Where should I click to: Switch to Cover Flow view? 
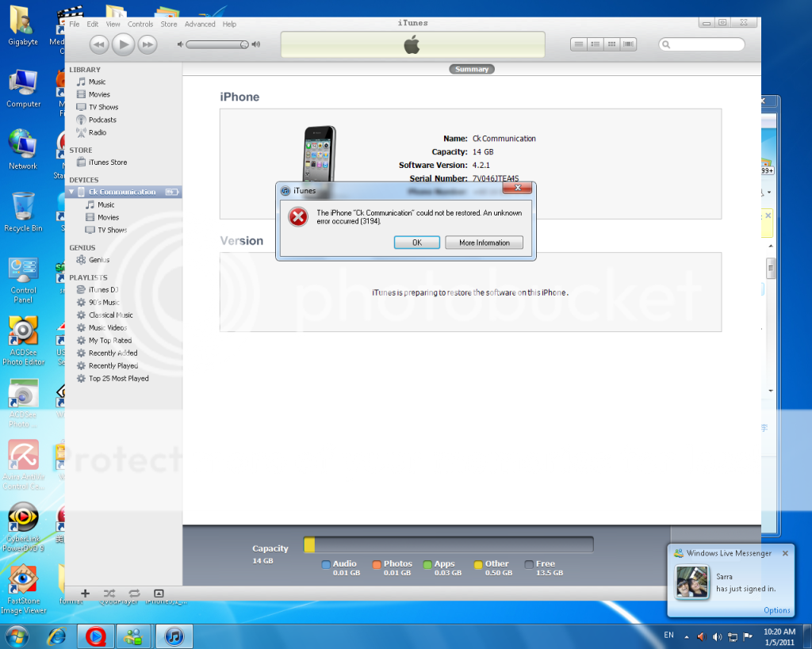coord(629,44)
